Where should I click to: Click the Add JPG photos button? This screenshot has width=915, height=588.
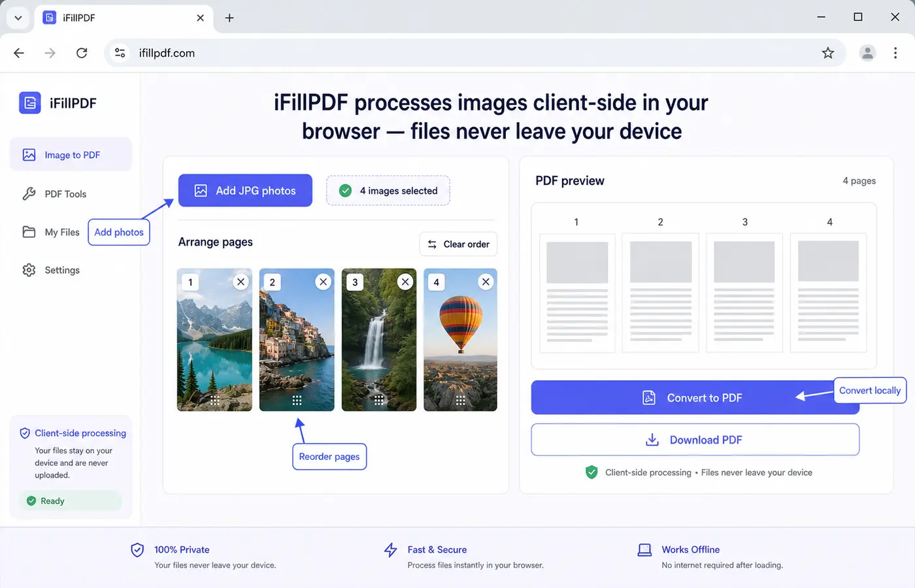[x=245, y=191]
